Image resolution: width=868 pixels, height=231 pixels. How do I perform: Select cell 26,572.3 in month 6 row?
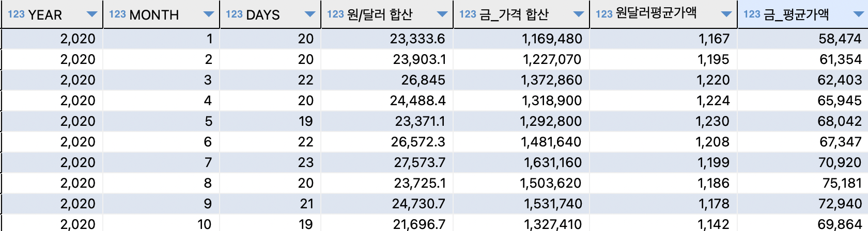[x=387, y=142]
